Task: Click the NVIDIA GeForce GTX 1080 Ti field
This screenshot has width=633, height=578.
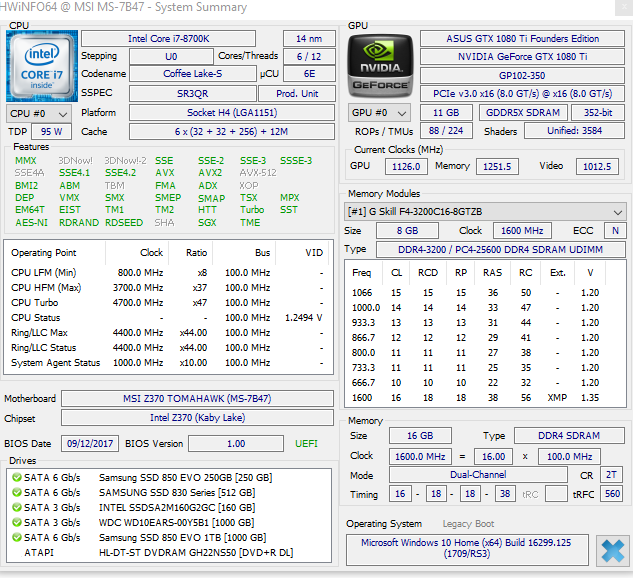Action: pyautogui.click(x=522, y=57)
